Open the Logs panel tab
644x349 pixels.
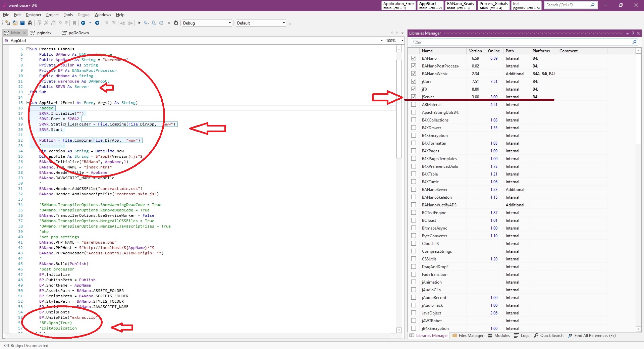[522, 336]
